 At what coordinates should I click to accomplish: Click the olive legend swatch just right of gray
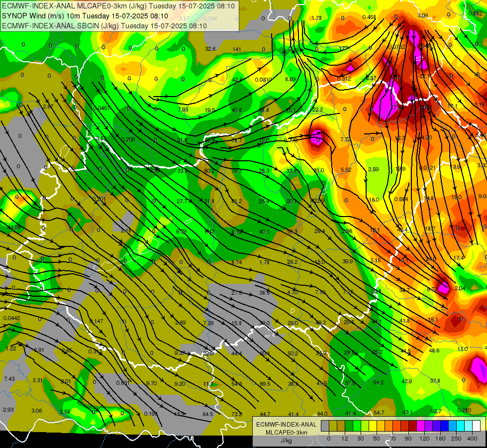333,426
